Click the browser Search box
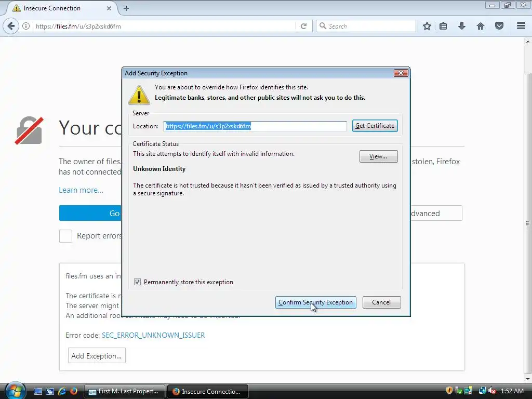The image size is (532, 399). (366, 26)
